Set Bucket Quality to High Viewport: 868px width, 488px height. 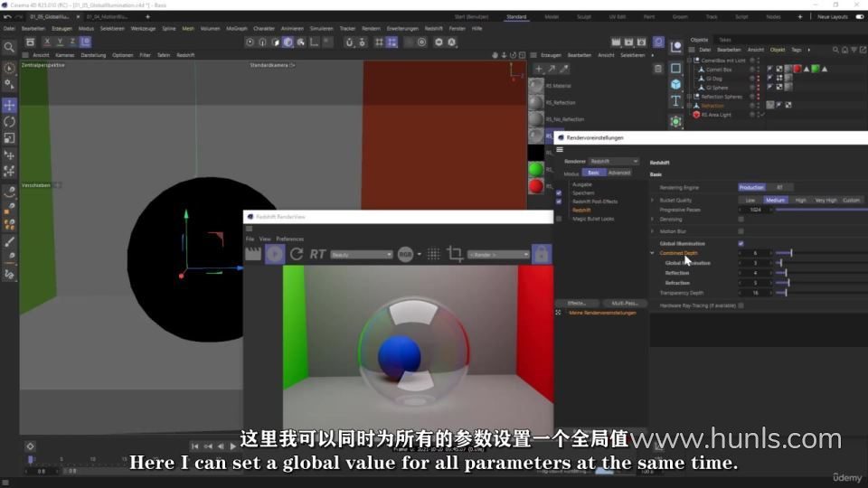coord(800,201)
